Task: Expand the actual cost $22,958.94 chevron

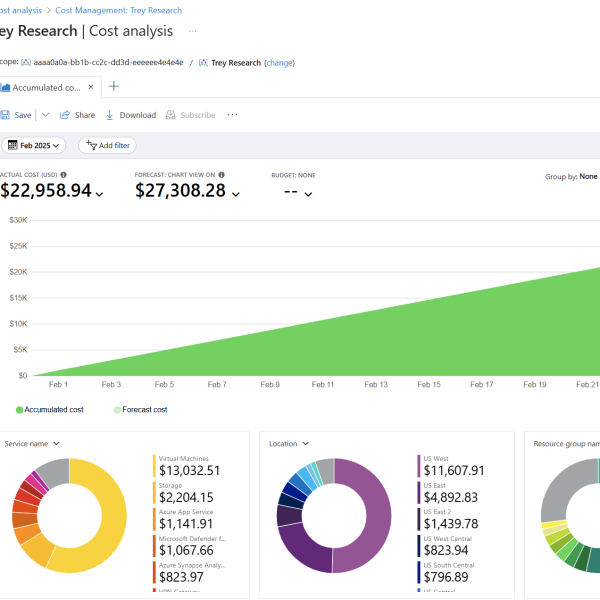Action: (99, 194)
